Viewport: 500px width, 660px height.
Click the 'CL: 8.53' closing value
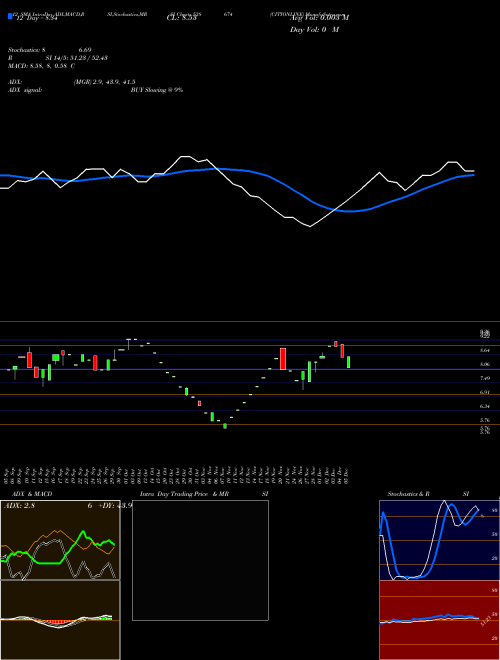point(182,18)
